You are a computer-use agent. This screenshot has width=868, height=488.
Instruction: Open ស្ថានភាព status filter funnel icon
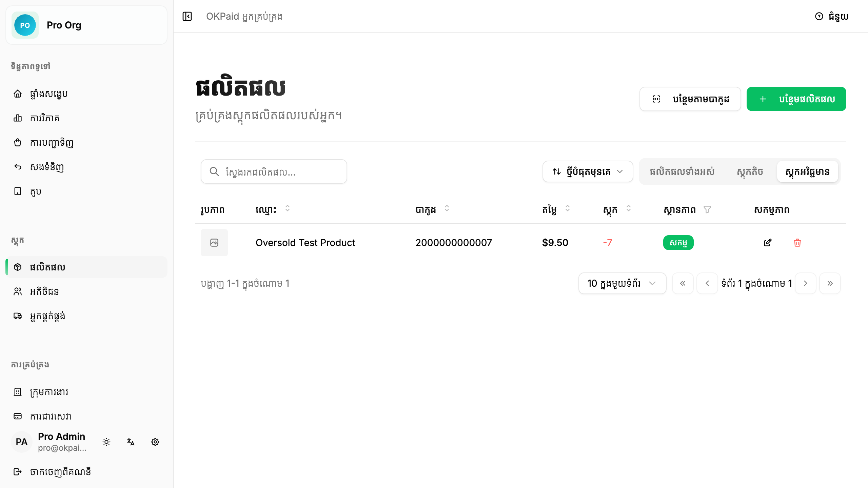pyautogui.click(x=707, y=209)
